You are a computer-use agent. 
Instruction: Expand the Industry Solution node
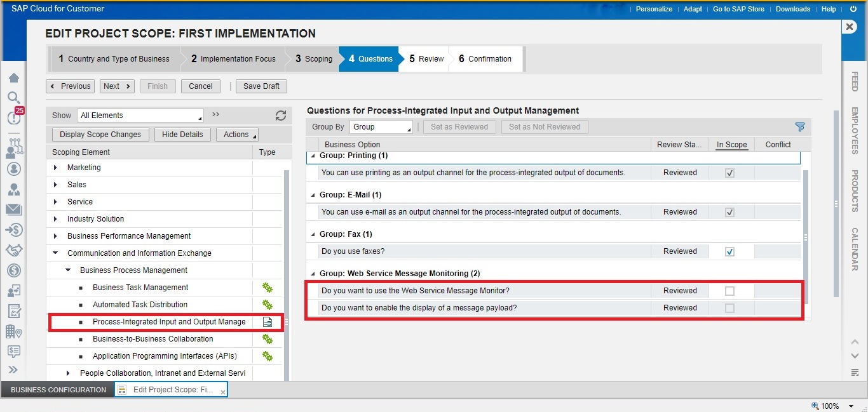coord(56,219)
